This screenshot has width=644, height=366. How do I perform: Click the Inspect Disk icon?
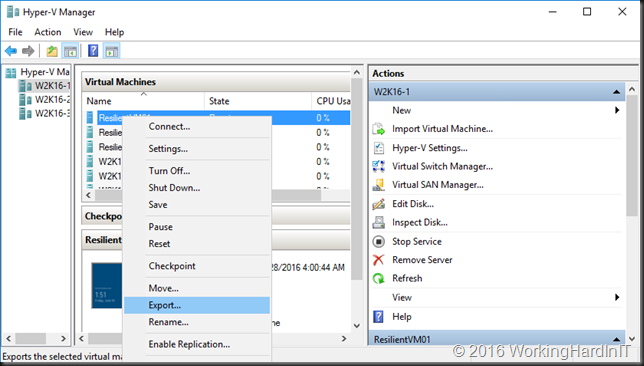pyautogui.click(x=378, y=223)
